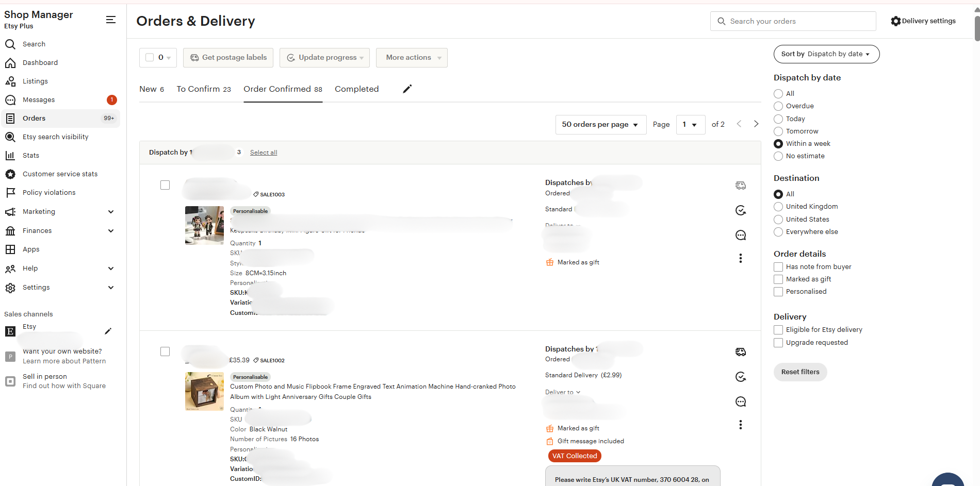Image resolution: width=980 pixels, height=486 pixels.
Task: Click the Messages speech bubble icon
Action: coord(10,100)
